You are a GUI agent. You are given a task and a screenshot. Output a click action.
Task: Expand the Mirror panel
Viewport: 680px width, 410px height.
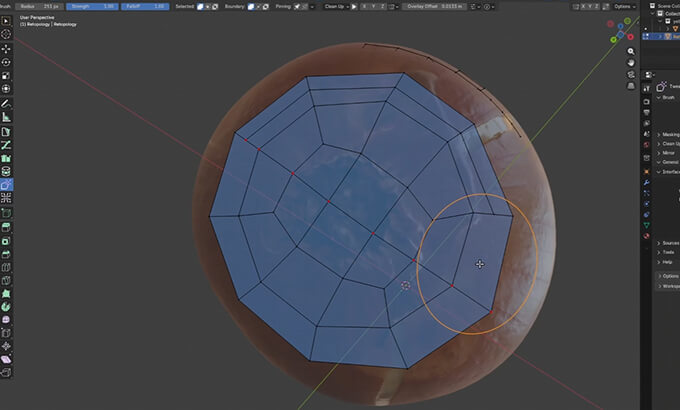[668, 152]
